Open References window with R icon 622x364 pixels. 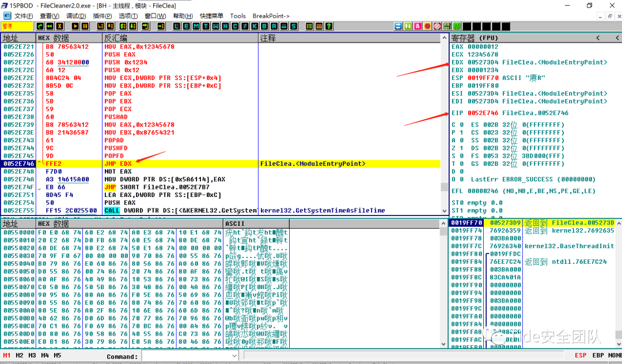274,26
